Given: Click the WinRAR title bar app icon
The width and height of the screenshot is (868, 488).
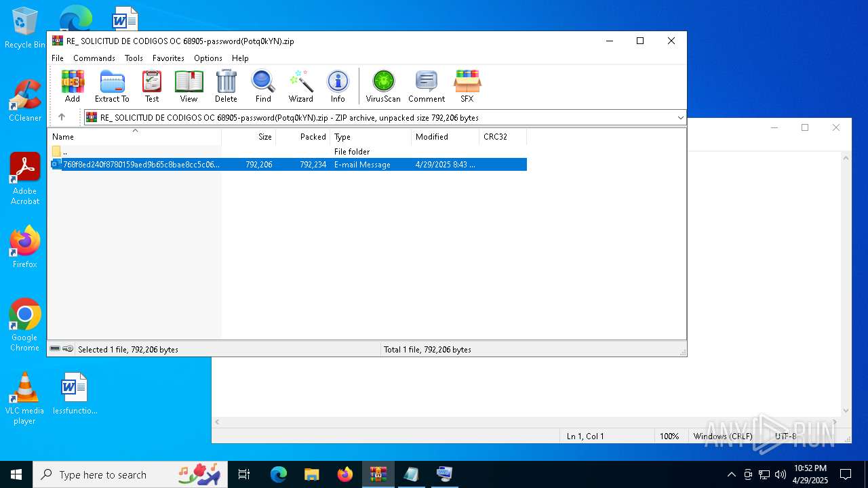Looking at the screenshot, I should [58, 41].
